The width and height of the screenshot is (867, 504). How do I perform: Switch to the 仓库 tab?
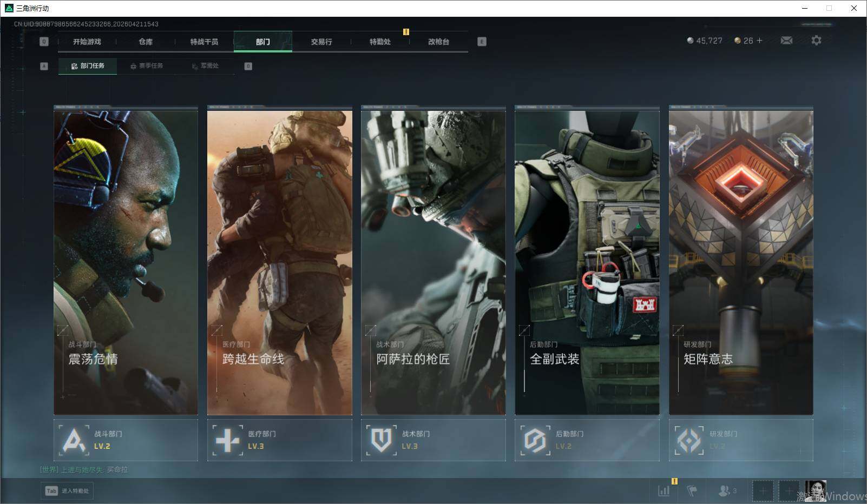(146, 42)
